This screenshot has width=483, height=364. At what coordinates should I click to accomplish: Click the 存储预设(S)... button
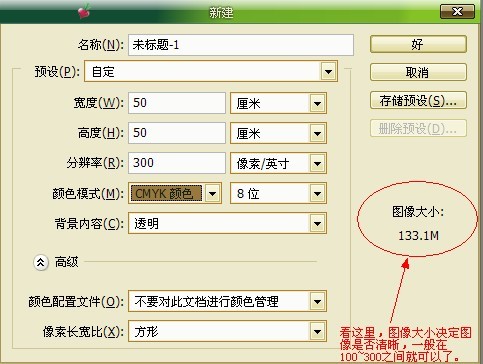[x=418, y=100]
